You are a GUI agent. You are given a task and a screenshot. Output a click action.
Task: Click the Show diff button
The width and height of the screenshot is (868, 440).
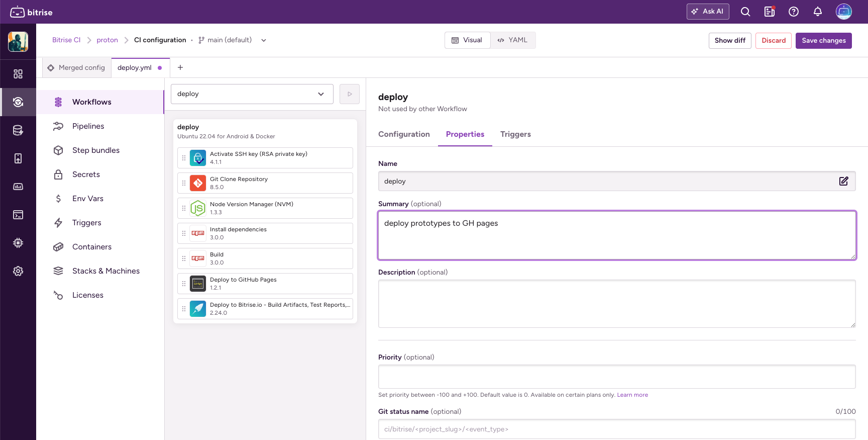point(730,41)
